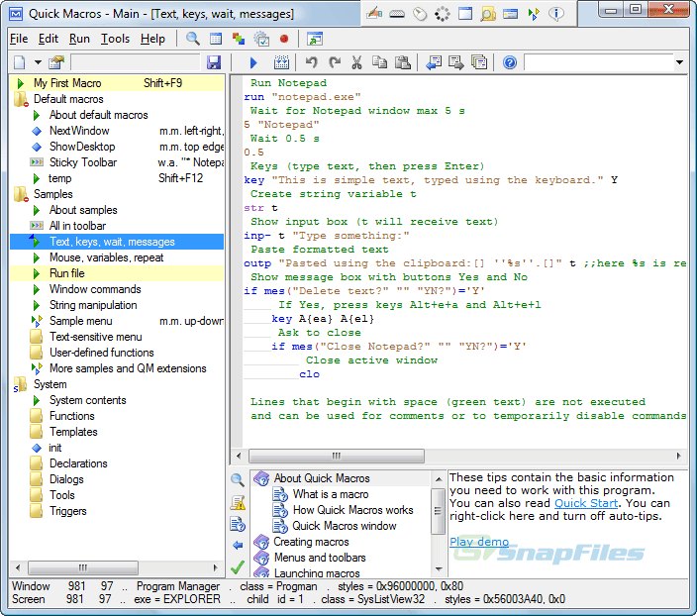Image resolution: width=697 pixels, height=616 pixels.
Task: Click the Mouse icon in title toolbar
Action: coord(419,14)
